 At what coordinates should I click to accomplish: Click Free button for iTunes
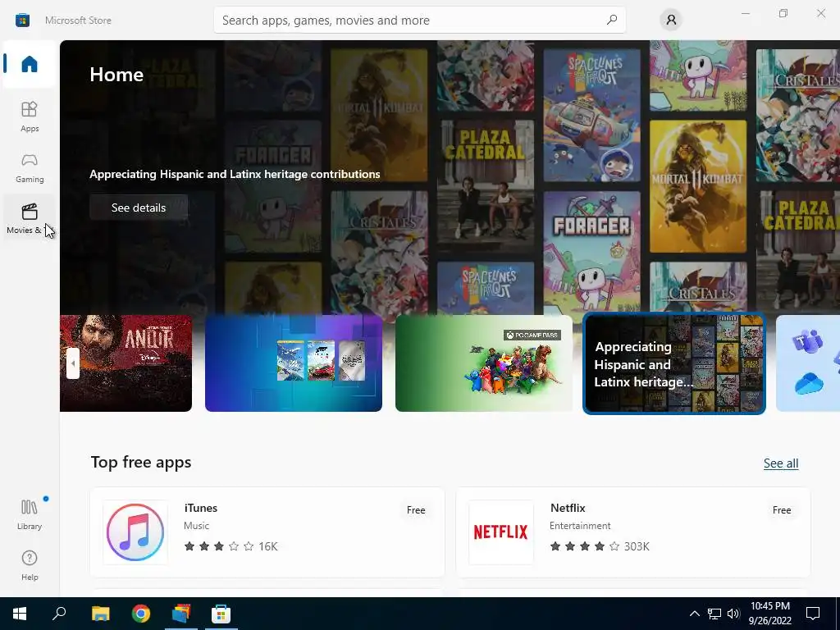click(x=416, y=510)
